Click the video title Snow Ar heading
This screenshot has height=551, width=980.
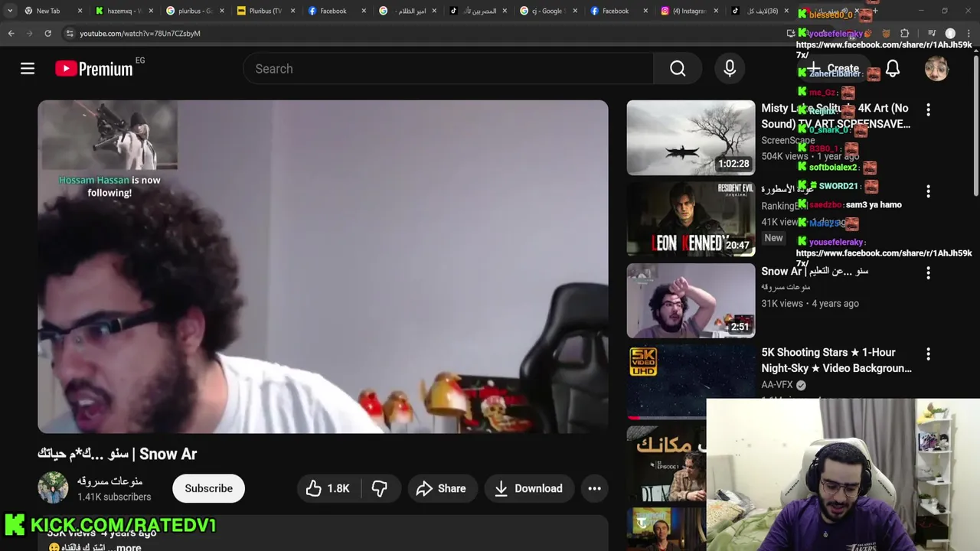[x=117, y=454]
